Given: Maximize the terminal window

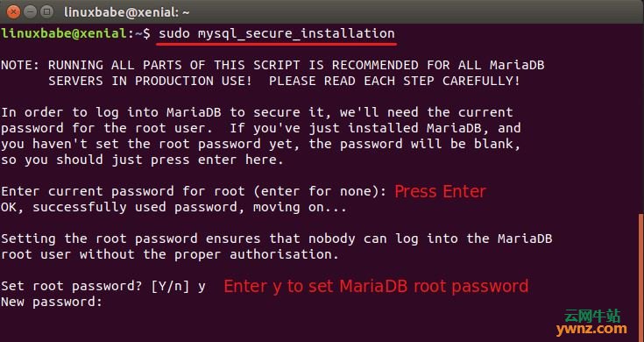Looking at the screenshot, I should (46, 12).
